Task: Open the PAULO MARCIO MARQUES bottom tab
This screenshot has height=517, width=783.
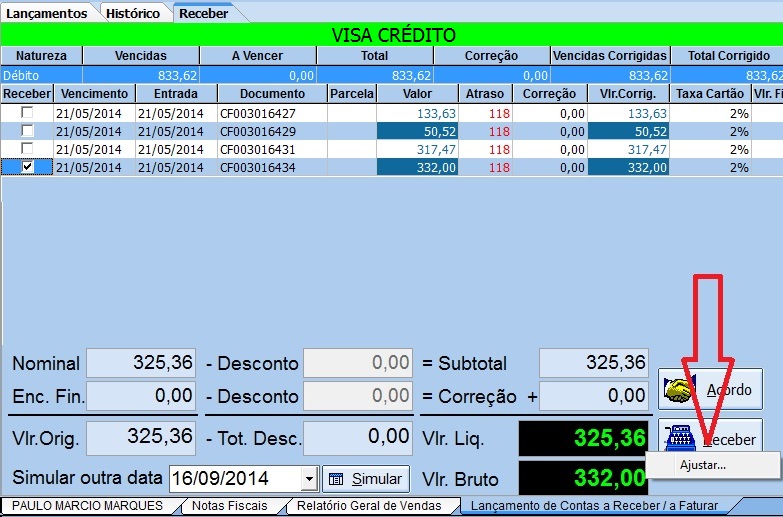Action: point(87,506)
